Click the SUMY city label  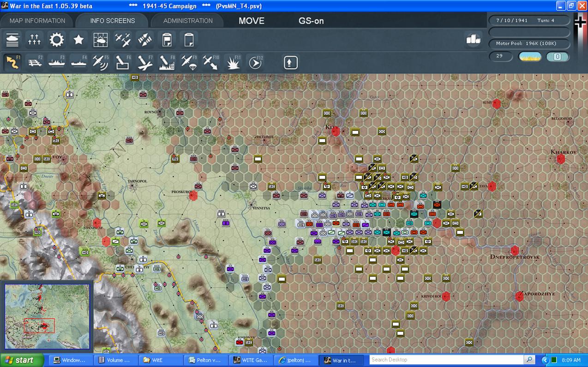pos(487,102)
